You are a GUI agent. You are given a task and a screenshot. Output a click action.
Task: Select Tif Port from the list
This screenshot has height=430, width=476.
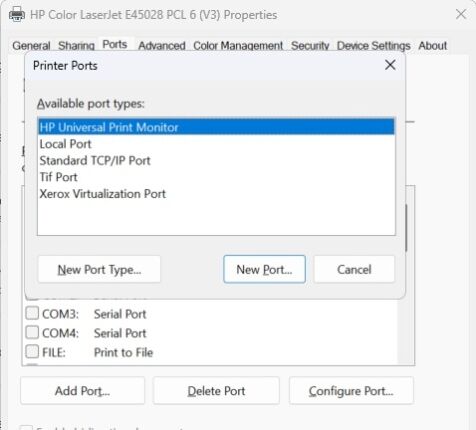tap(216, 177)
